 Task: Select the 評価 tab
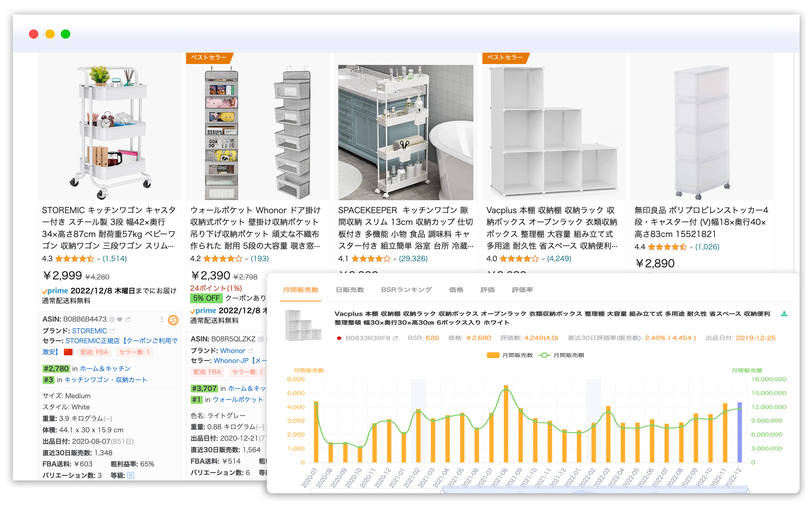click(x=487, y=290)
